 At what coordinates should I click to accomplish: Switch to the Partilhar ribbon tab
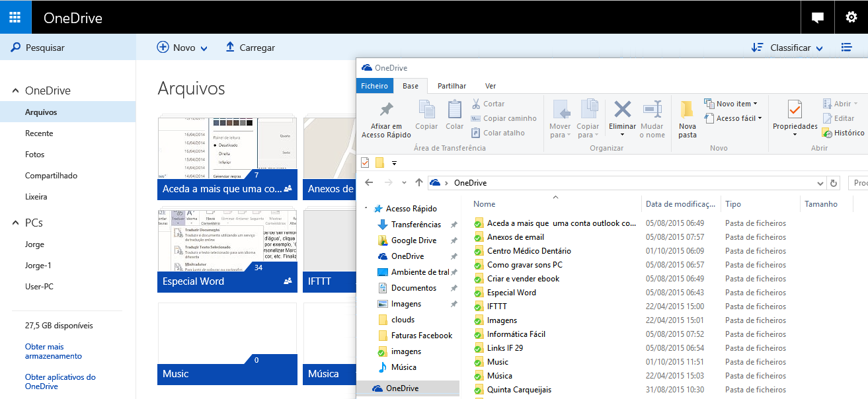(452, 86)
